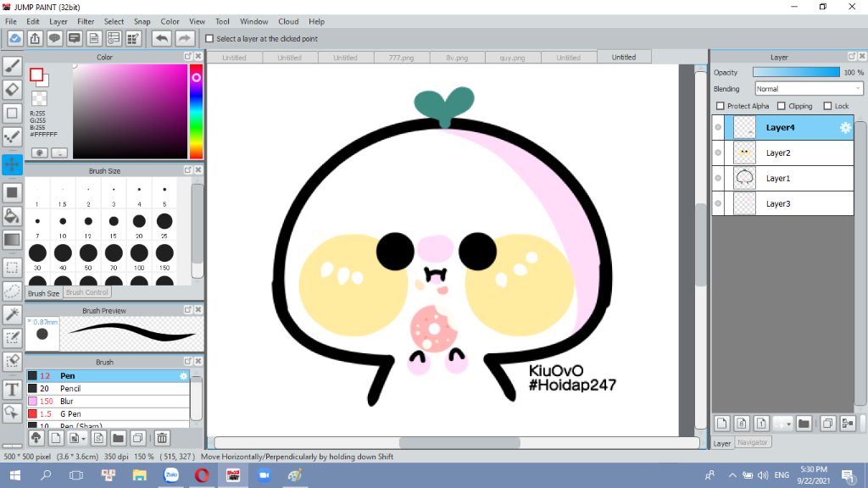Click the square comment bubble toolbar icon
Screen dimensions: 868x488
pyautogui.click(x=75, y=39)
